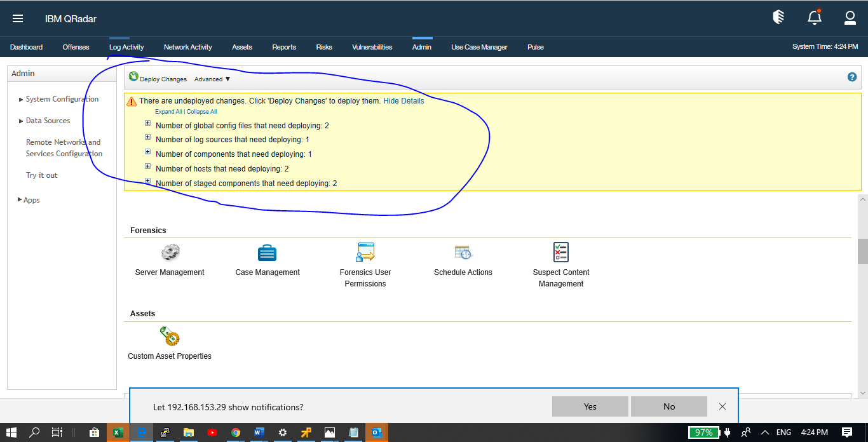Viewport: 868px width, 442px height.
Task: Switch to the Risks tab
Action: click(324, 47)
